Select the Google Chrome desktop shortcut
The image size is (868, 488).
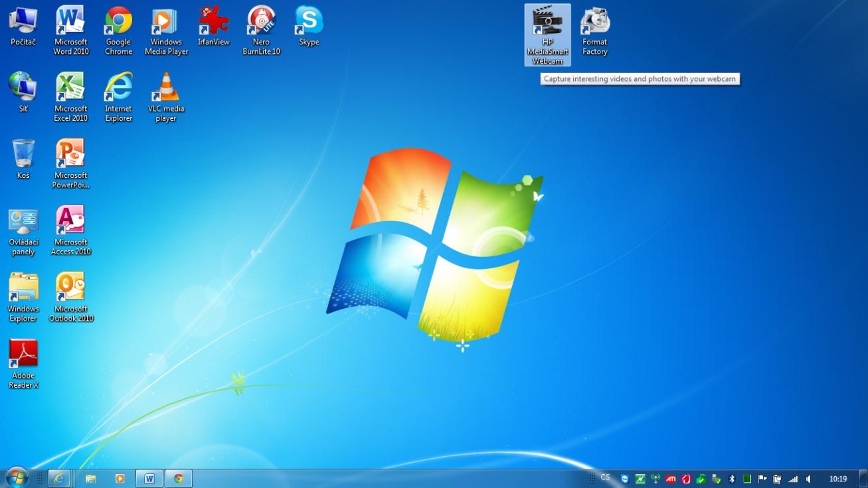[118, 31]
